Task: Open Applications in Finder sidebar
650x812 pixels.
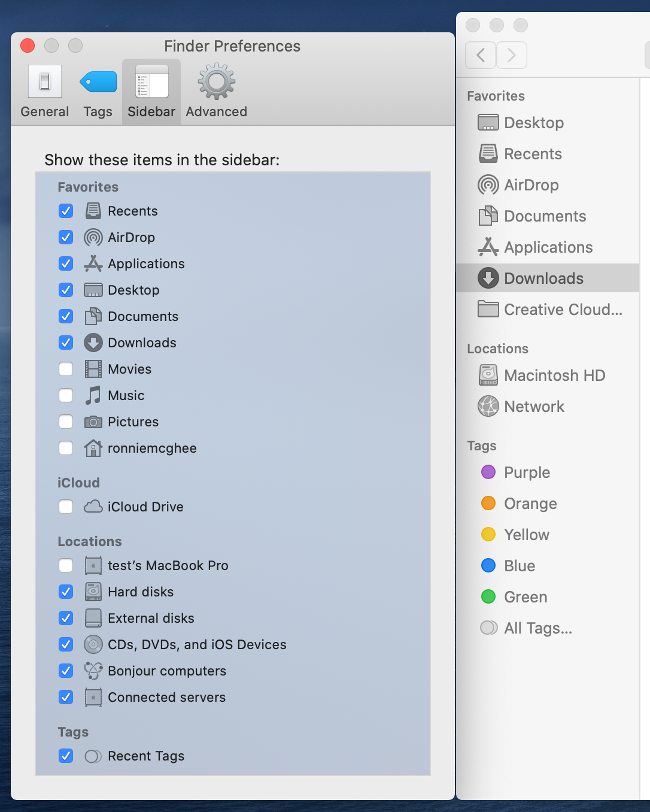Action: (548, 247)
